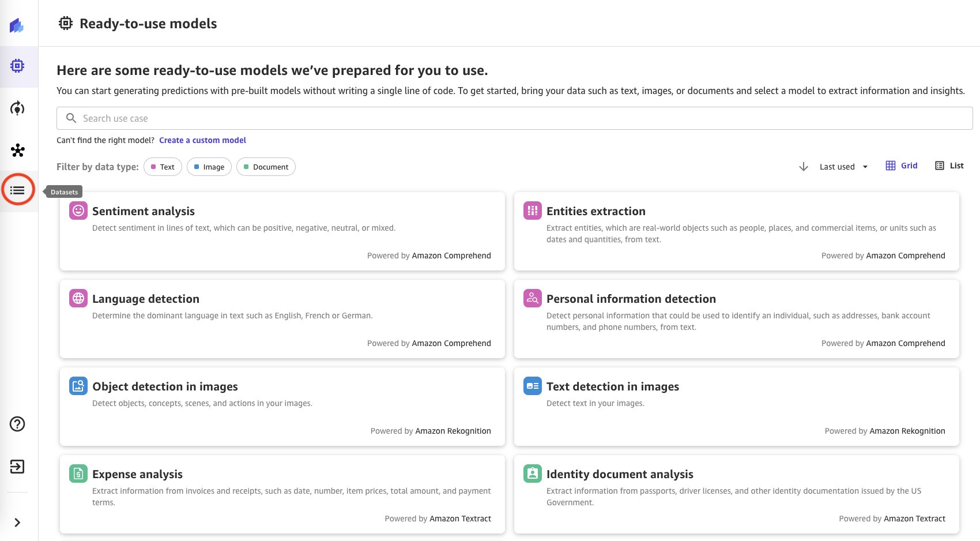Focus the Search use case field
Image resolution: width=980 pixels, height=541 pixels.
coord(514,118)
